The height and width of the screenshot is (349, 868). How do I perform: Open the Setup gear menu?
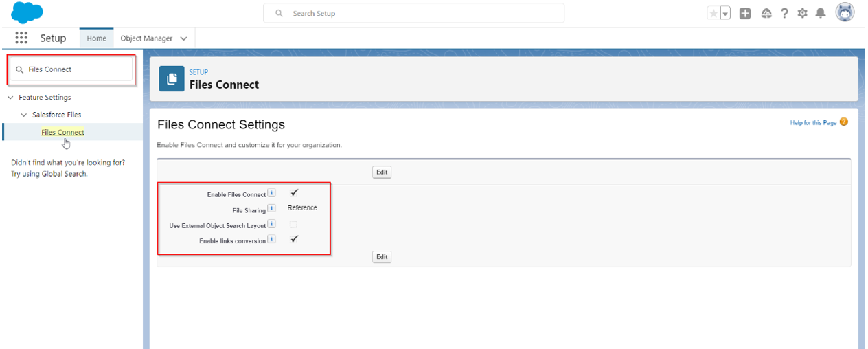point(802,14)
